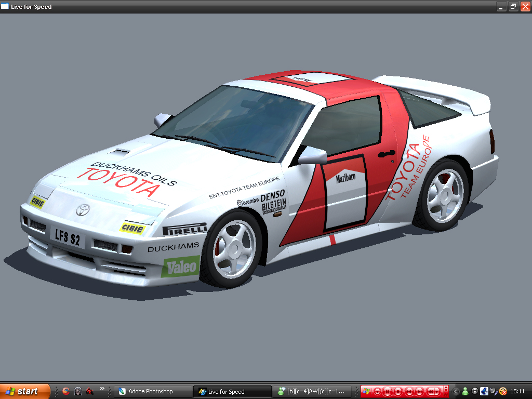Skip to next track in media toolbar

point(419,392)
